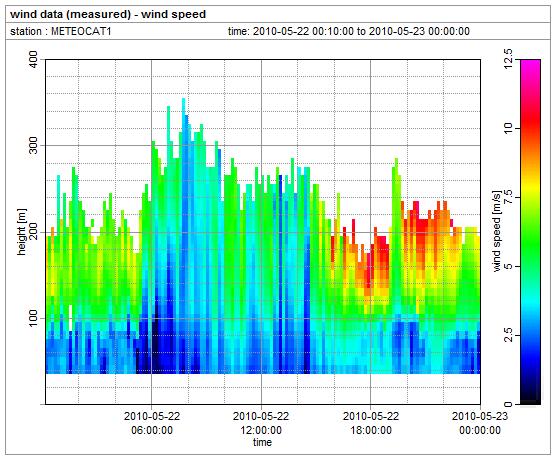The image size is (556, 460).
Task: Click the 'time' x-axis title
Action: (x=262, y=442)
